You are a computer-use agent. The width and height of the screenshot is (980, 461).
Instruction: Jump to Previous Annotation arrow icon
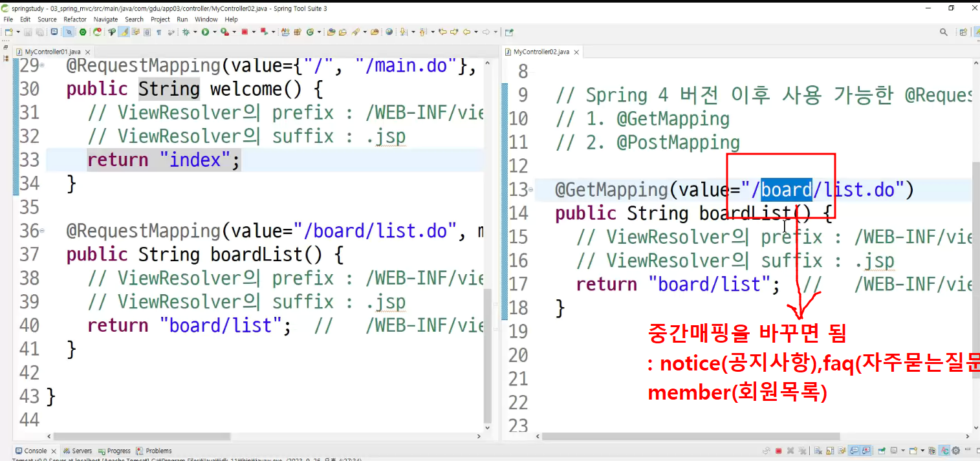423,32
